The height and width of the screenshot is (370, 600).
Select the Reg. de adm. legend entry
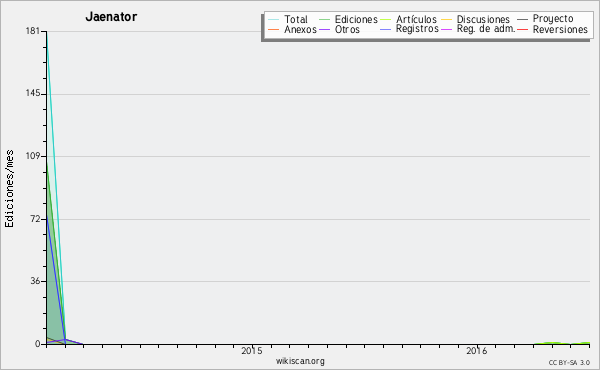pyautogui.click(x=486, y=29)
